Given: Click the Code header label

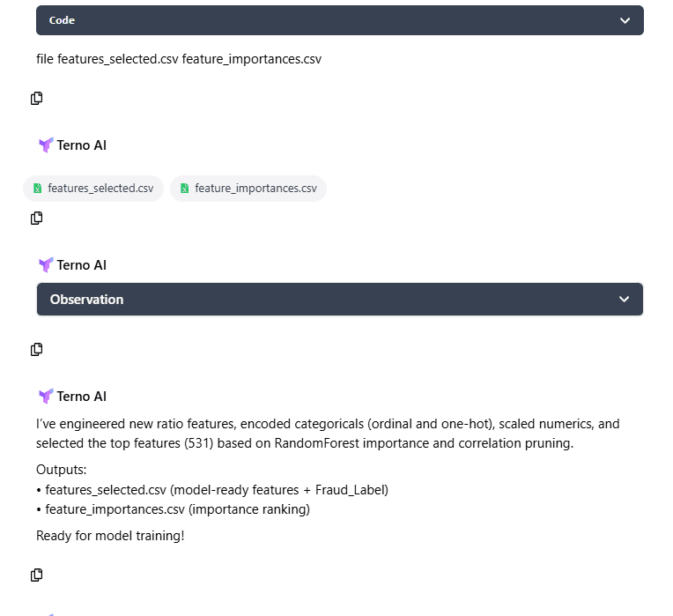Looking at the screenshot, I should (62, 20).
